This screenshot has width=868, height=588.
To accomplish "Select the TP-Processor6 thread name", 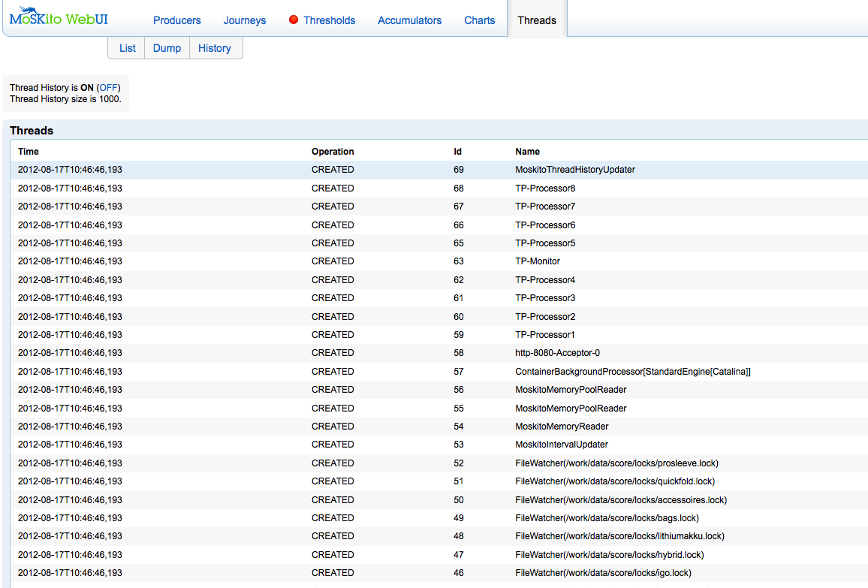I will click(545, 225).
